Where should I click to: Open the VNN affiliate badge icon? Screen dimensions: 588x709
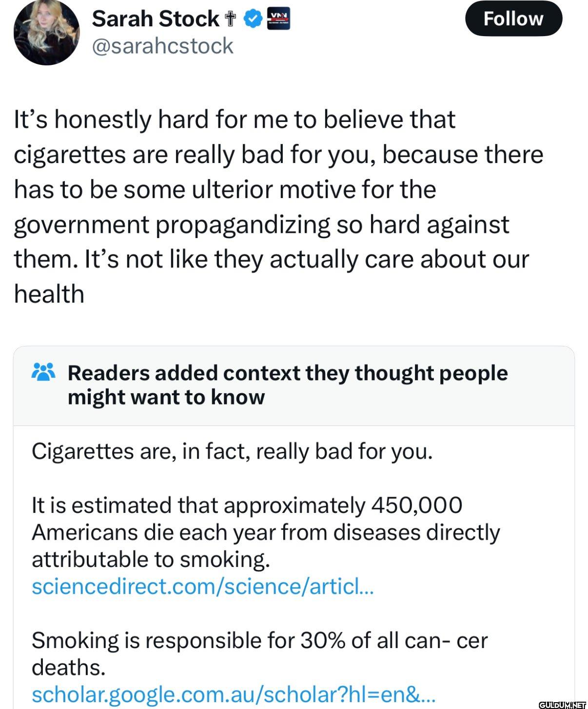pyautogui.click(x=279, y=19)
